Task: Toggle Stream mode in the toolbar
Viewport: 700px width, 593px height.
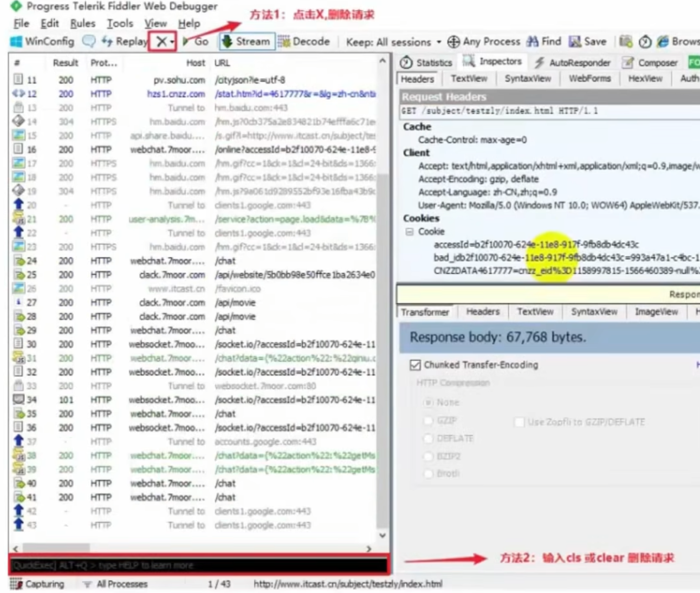Action: (x=246, y=41)
